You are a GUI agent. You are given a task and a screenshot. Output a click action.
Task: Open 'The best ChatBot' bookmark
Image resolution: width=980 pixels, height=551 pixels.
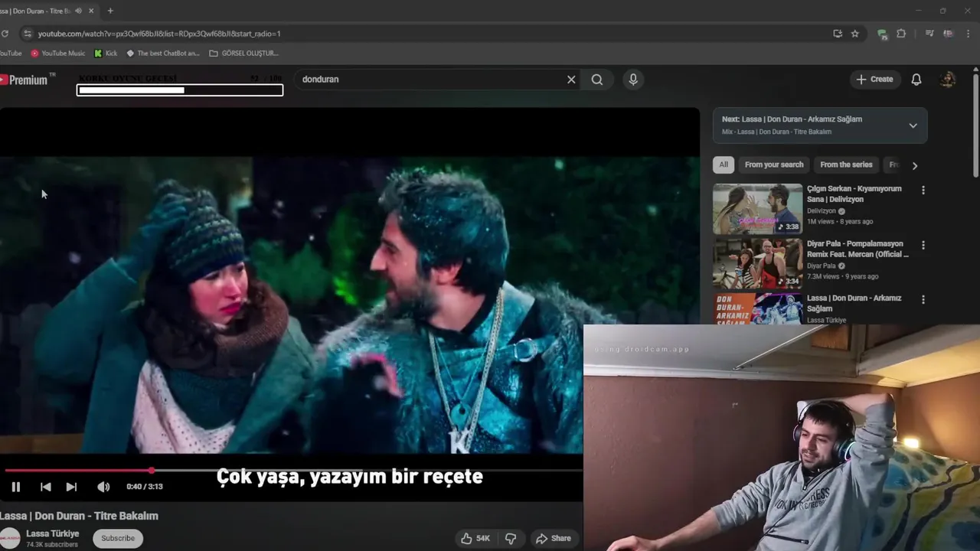point(163,54)
